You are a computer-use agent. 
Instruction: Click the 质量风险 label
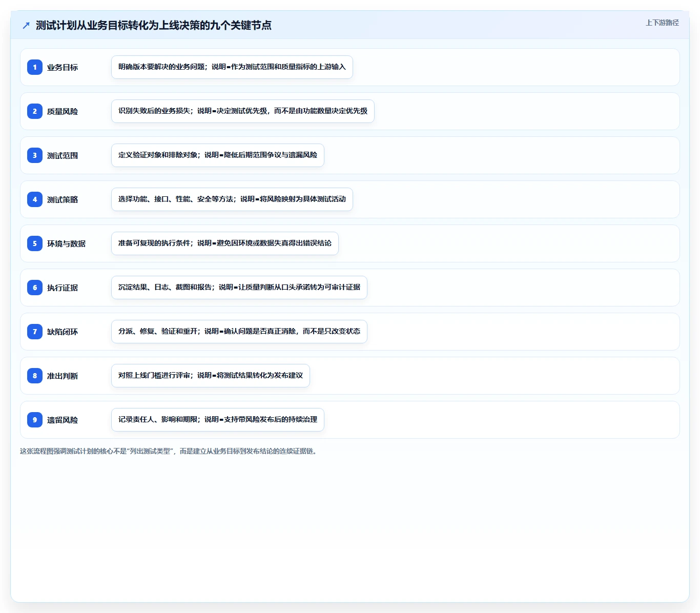pos(63,111)
